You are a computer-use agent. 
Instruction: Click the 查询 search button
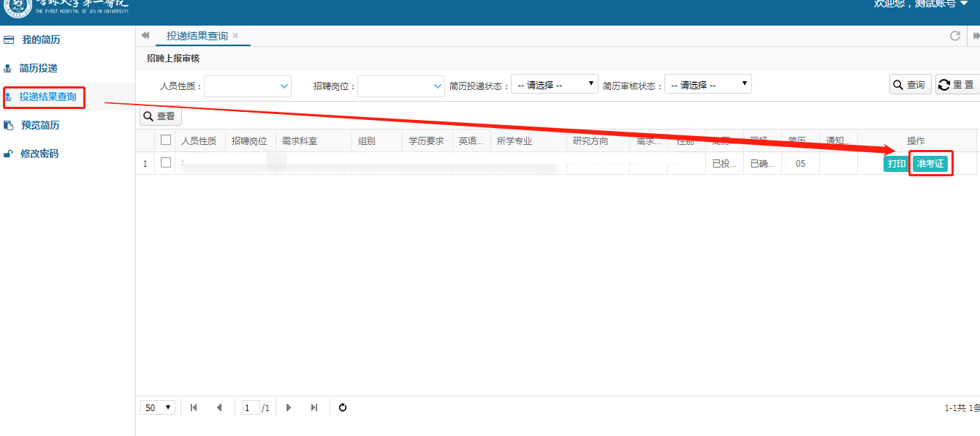pos(911,85)
